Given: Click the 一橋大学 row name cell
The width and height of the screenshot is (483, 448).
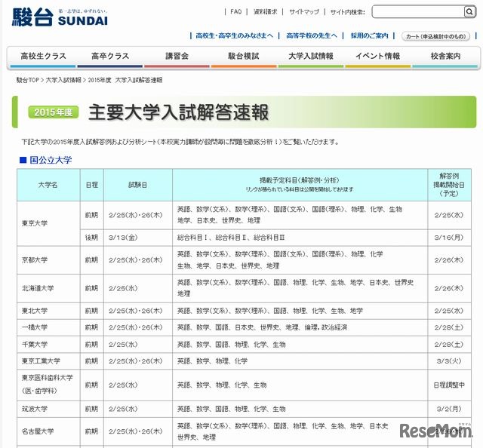Looking at the screenshot, I should coord(48,327).
